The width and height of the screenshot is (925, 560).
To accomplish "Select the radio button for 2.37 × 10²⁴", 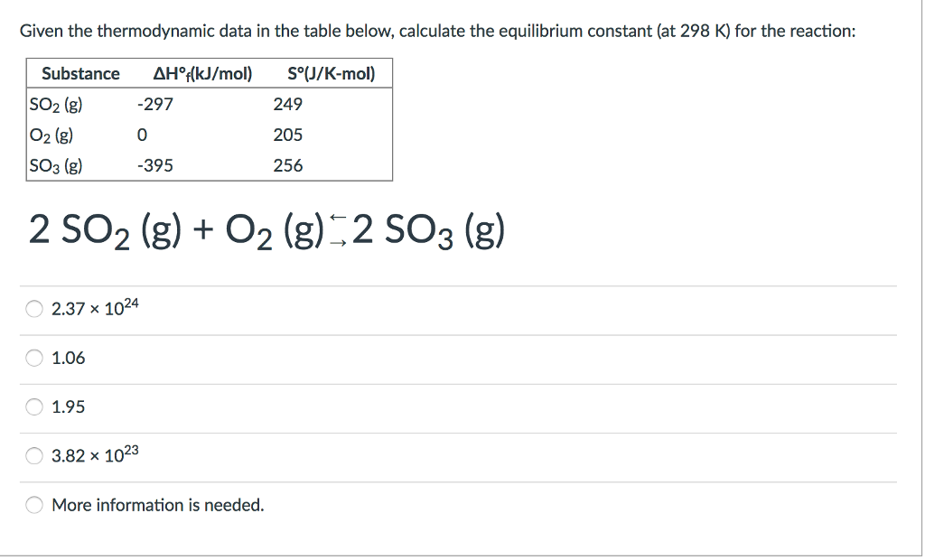I will tap(33, 308).
